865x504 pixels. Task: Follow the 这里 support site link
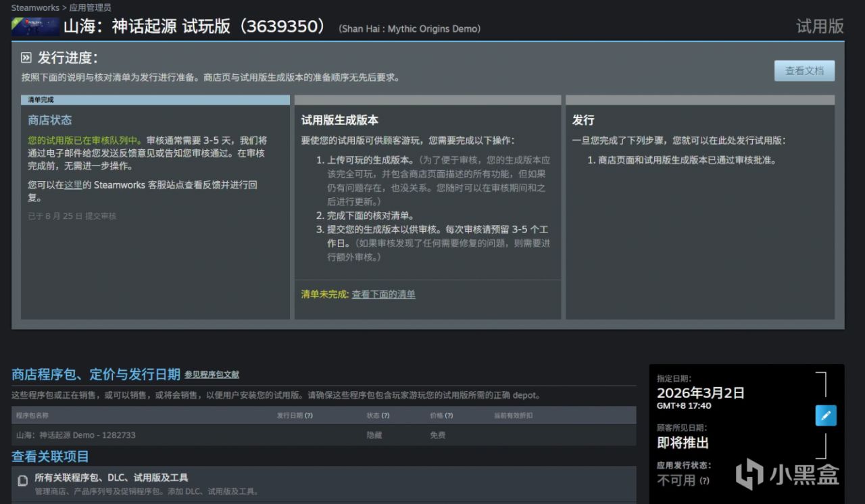[x=73, y=184]
